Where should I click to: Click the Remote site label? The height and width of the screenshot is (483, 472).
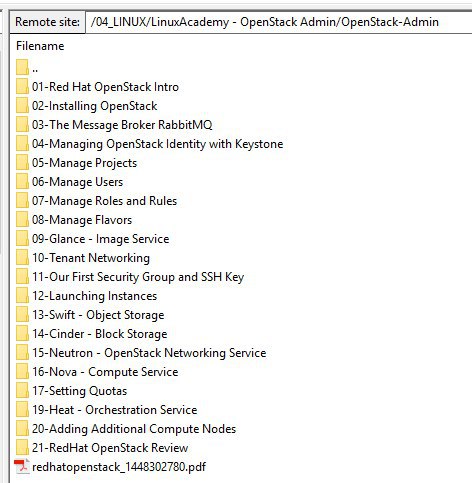(x=47, y=22)
